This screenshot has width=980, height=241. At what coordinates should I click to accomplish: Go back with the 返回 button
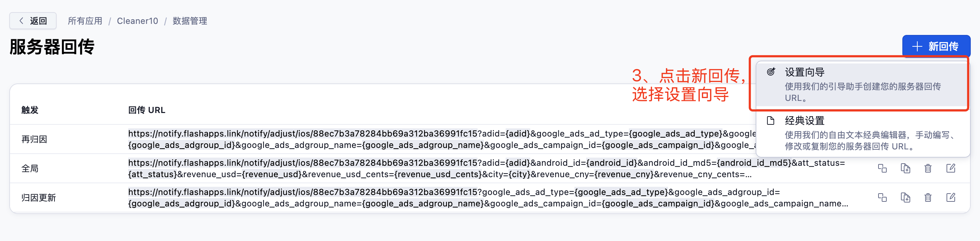point(33,21)
